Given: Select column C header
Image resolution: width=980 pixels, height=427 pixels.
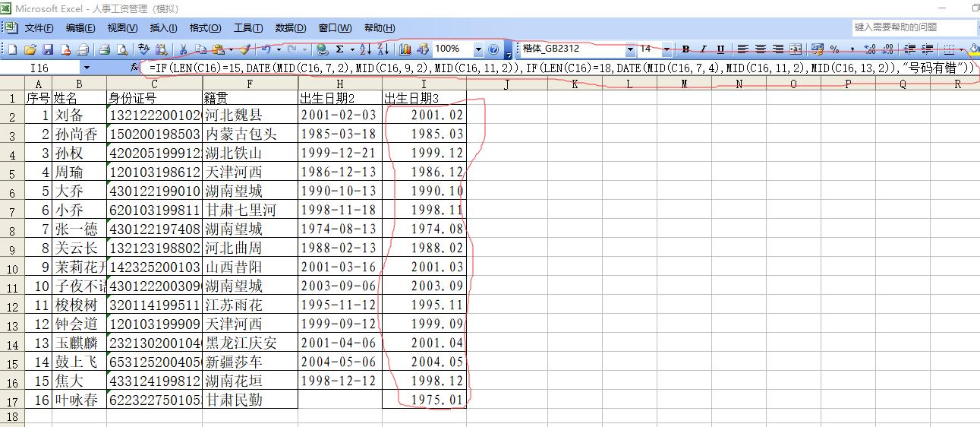Looking at the screenshot, I should tap(154, 84).
